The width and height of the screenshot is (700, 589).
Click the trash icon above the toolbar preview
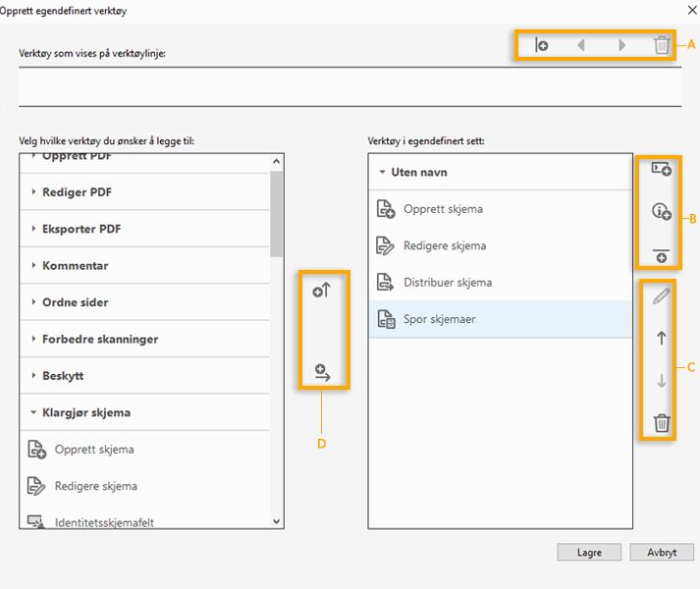(x=662, y=45)
